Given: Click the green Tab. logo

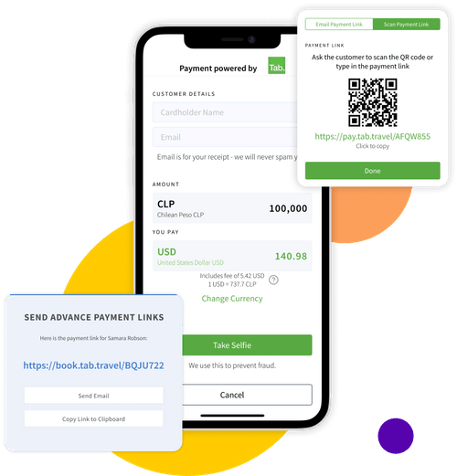Looking at the screenshot, I should (x=276, y=66).
